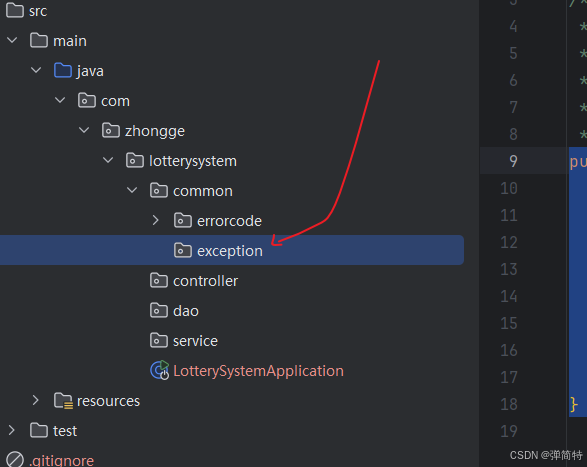Screen dimensions: 587x467
Task: Collapse the main folder
Action: 12,40
